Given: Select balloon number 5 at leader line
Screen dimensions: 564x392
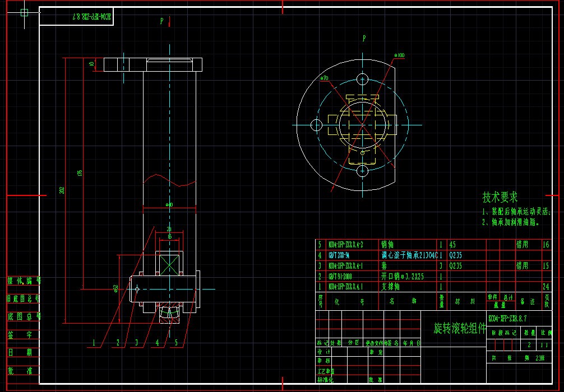Looking at the screenshot, I should pos(176,342).
